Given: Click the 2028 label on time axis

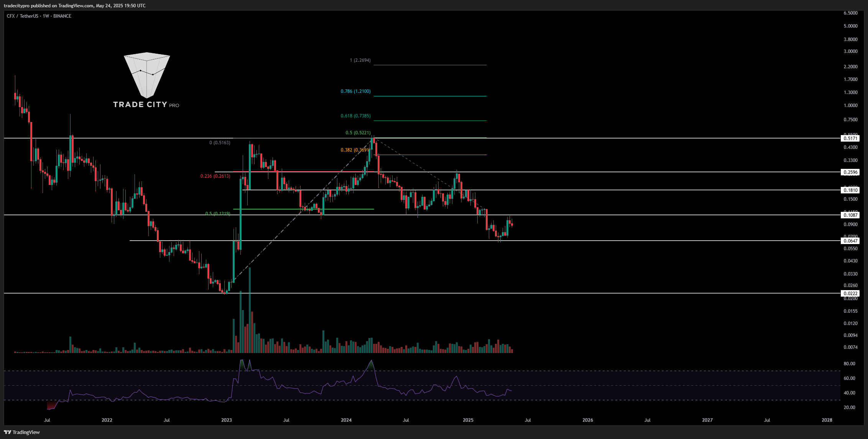Looking at the screenshot, I should 827,420.
